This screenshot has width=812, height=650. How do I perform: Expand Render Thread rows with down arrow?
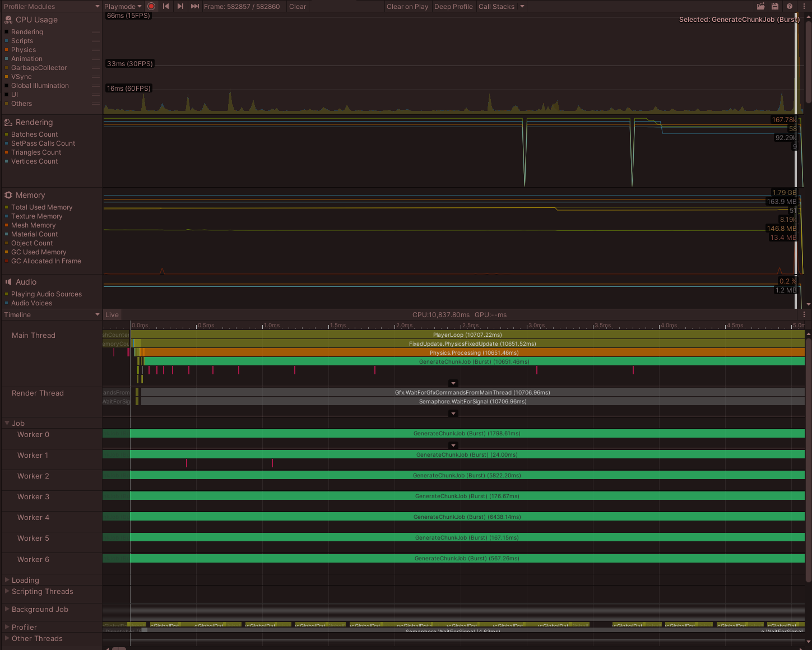pos(453,414)
